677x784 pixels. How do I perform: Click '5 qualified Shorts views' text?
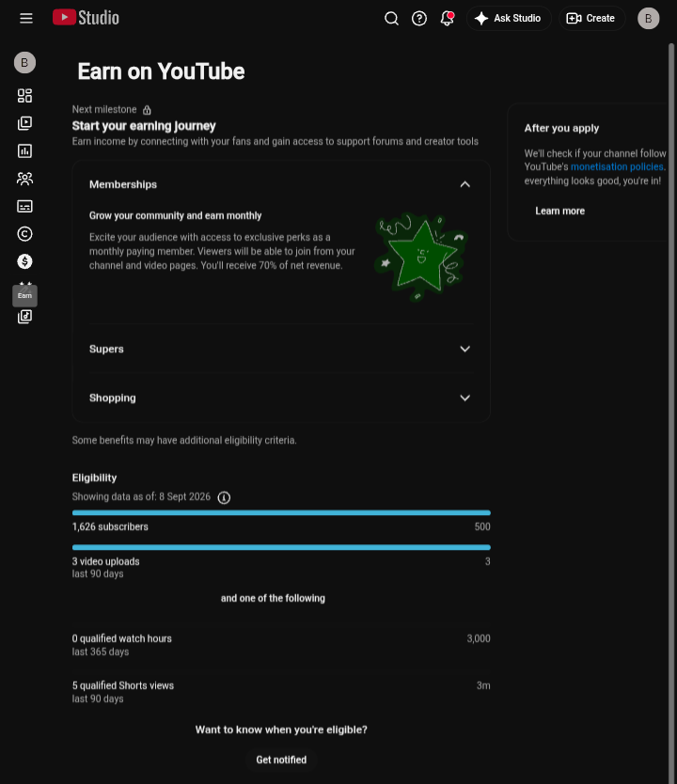(x=123, y=685)
